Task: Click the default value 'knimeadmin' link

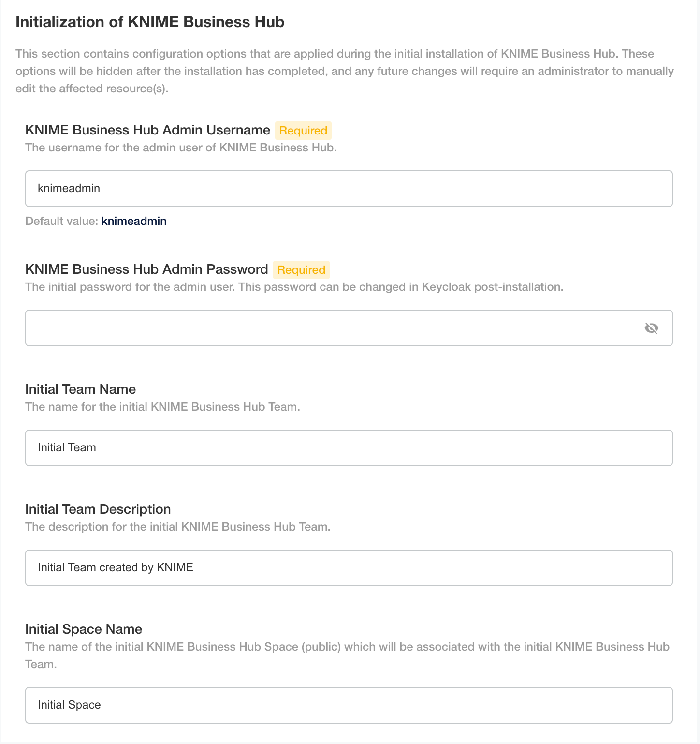Action: (134, 221)
